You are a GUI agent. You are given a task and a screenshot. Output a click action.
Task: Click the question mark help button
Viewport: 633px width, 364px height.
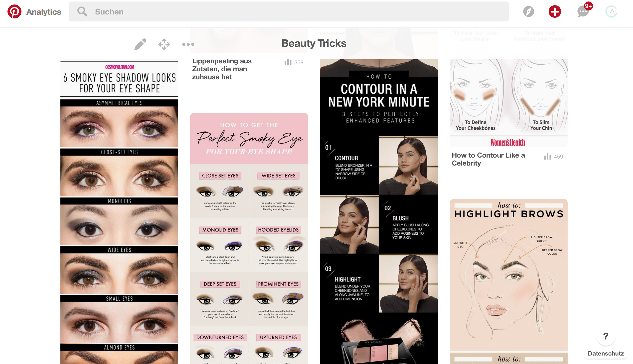click(606, 336)
